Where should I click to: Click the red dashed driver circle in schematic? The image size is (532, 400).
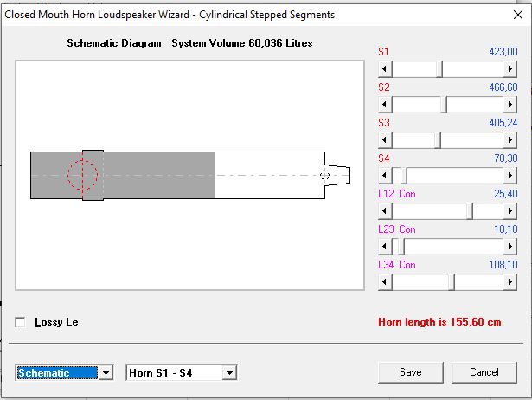coord(82,175)
